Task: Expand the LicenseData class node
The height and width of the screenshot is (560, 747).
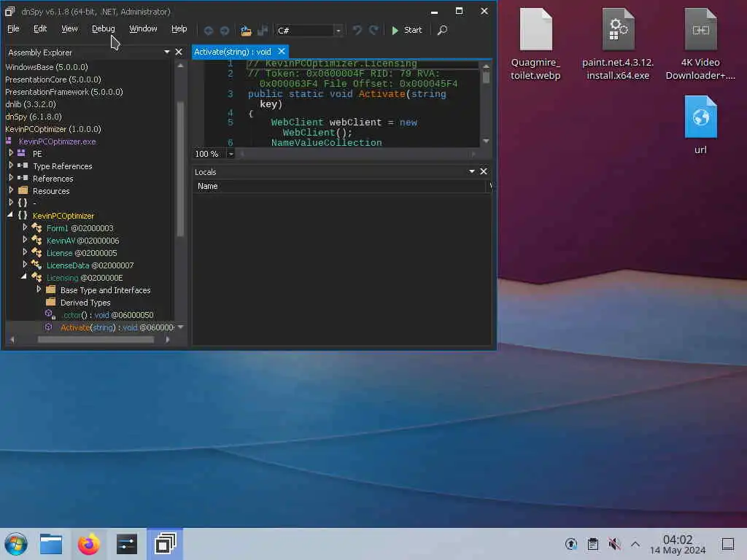Action: click(25, 264)
